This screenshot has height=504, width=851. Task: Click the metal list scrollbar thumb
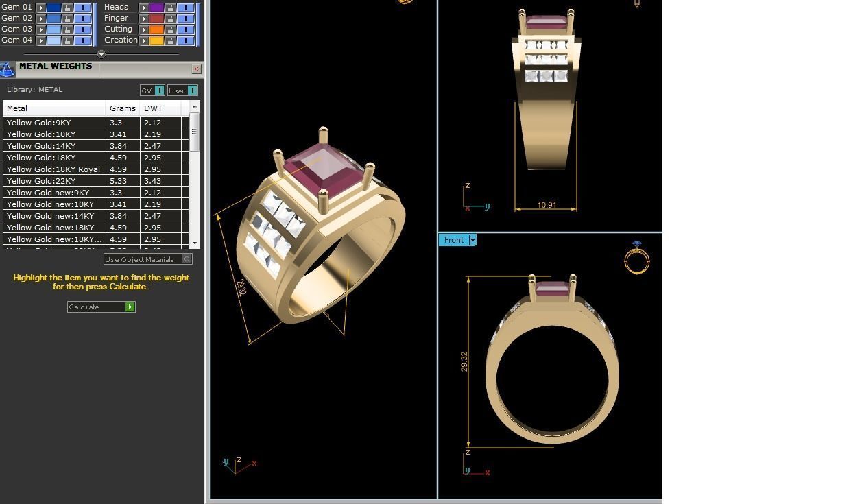coord(195,132)
